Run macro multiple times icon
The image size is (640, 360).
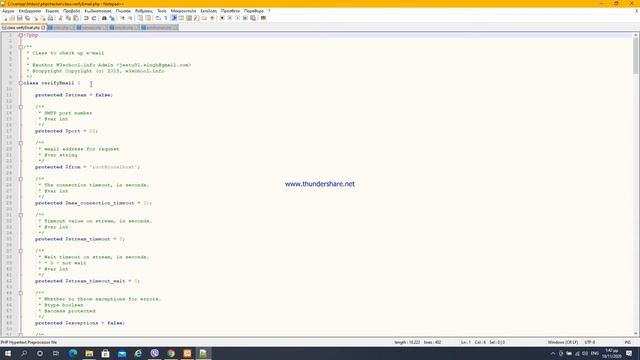coord(245,18)
